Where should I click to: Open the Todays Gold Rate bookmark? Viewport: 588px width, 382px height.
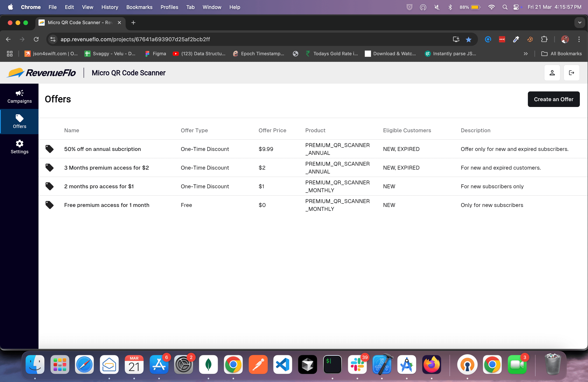tap(331, 54)
